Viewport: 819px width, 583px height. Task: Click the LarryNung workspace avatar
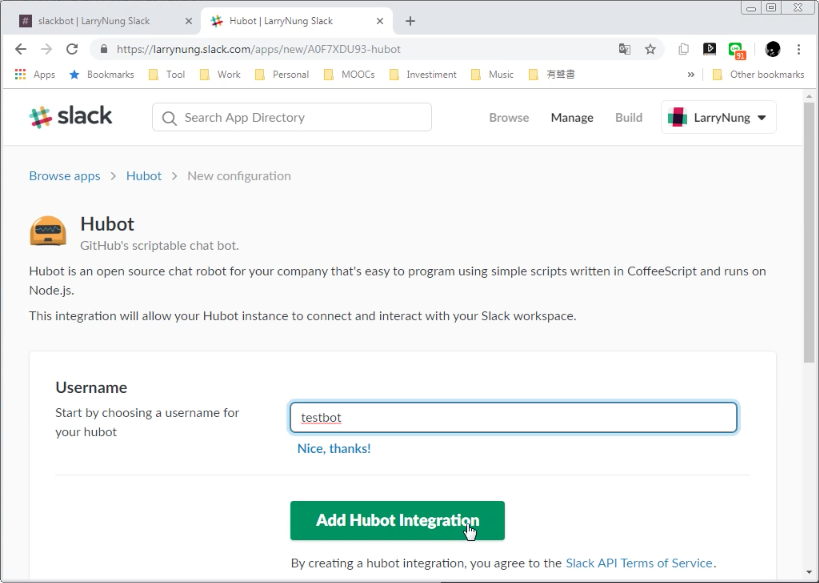pos(677,117)
